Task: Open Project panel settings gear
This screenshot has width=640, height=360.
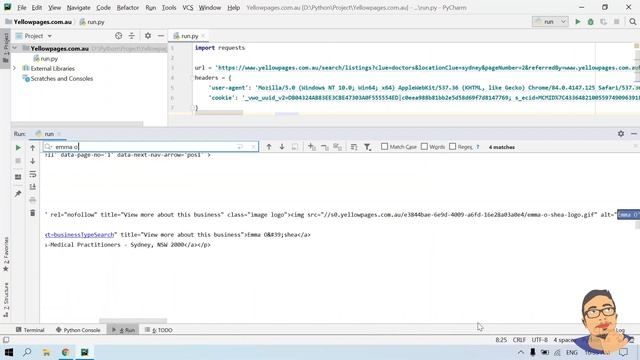Action: (148, 36)
